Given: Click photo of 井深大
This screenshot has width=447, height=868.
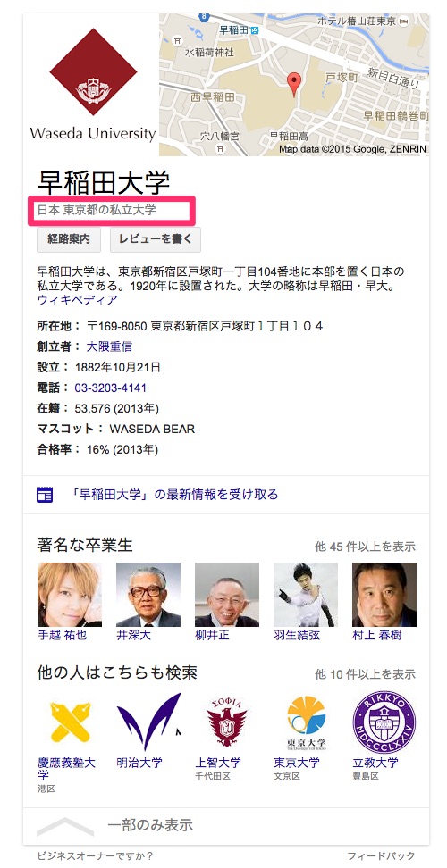Looking at the screenshot, I should [148, 595].
